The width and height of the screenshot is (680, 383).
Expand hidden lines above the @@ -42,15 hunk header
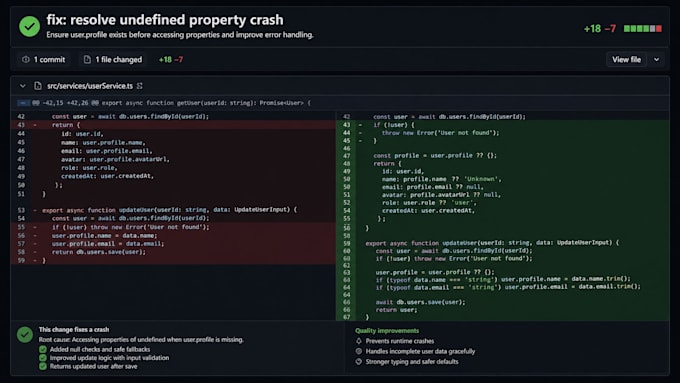[23, 103]
